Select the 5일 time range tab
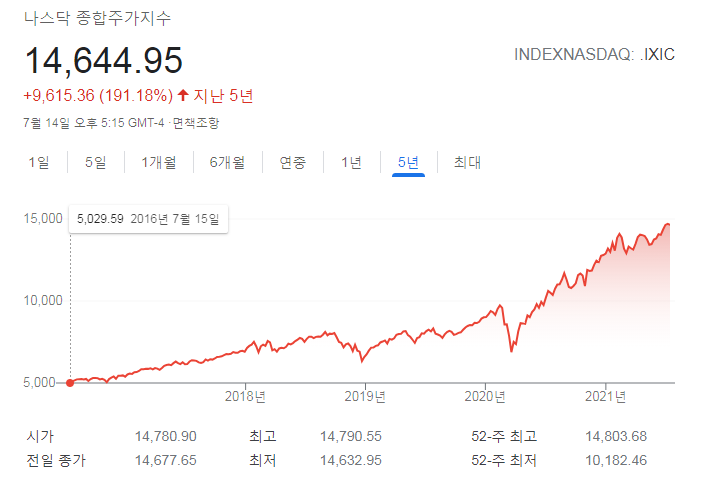This screenshot has width=704, height=496. 96,162
